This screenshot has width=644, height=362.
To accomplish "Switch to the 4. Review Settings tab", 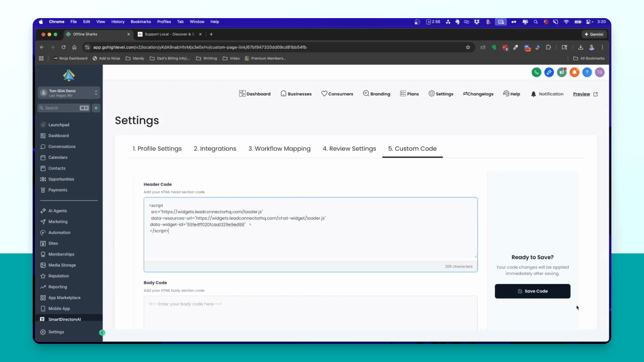I will (350, 149).
